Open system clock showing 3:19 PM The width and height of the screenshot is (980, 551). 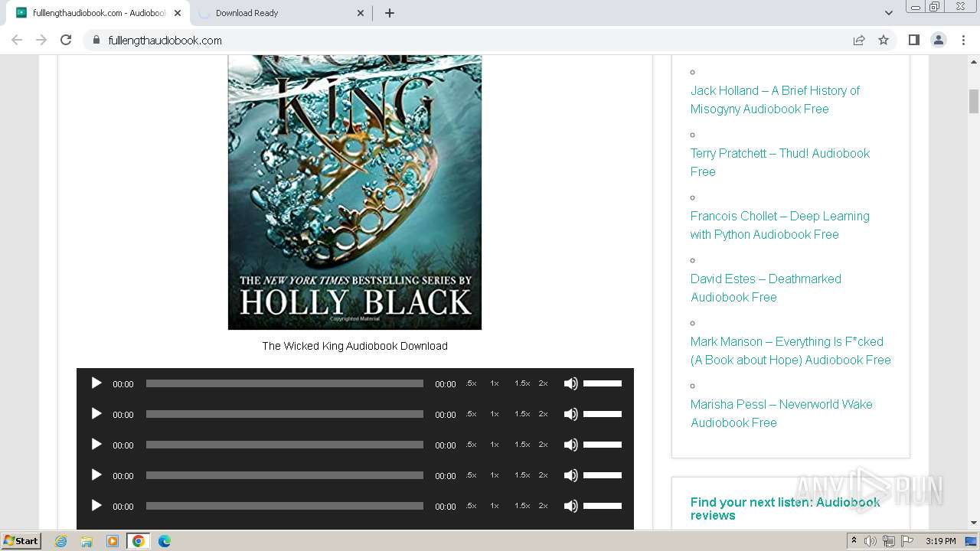(940, 541)
